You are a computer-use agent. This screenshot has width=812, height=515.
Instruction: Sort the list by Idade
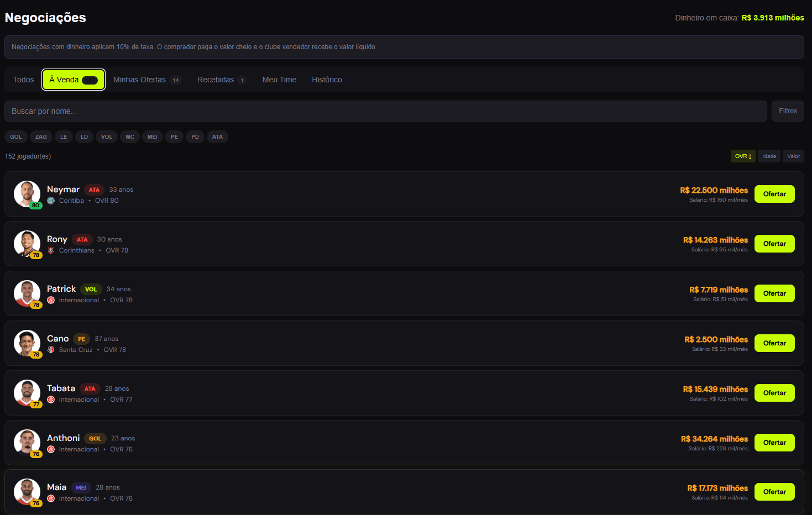tap(769, 156)
